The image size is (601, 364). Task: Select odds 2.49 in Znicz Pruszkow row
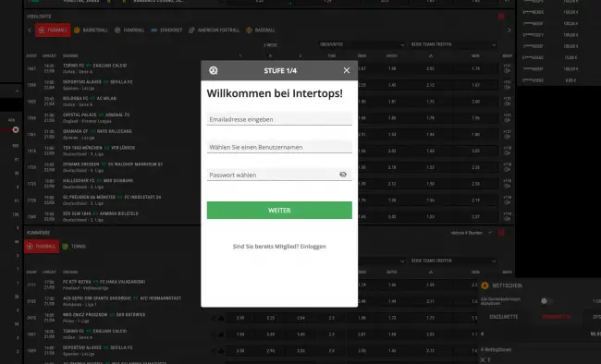(x=240, y=318)
